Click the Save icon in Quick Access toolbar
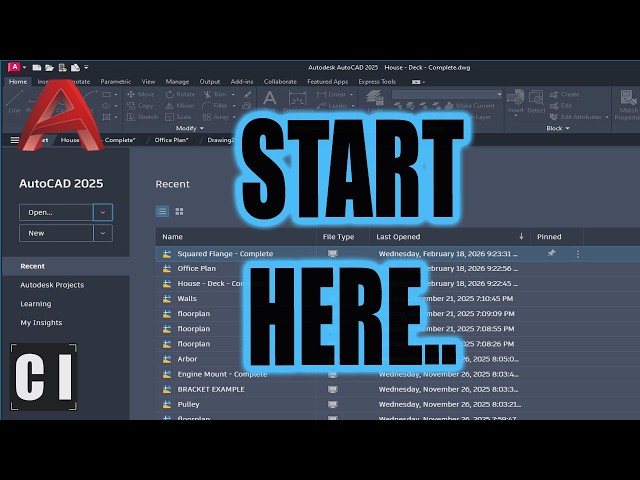 pos(62,67)
